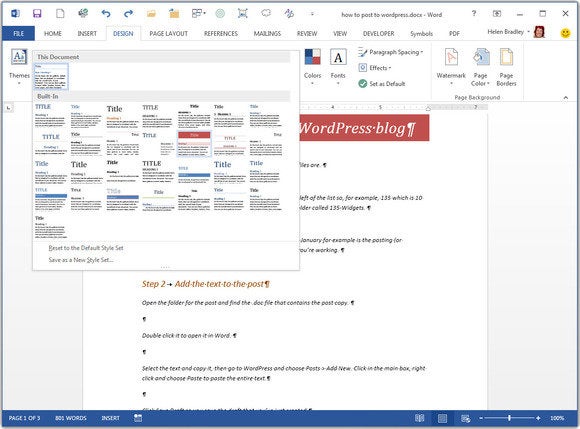Viewport: 580px width, 429px height.
Task: Click the green circular target icon in quick access toolbar
Action: 220,14
